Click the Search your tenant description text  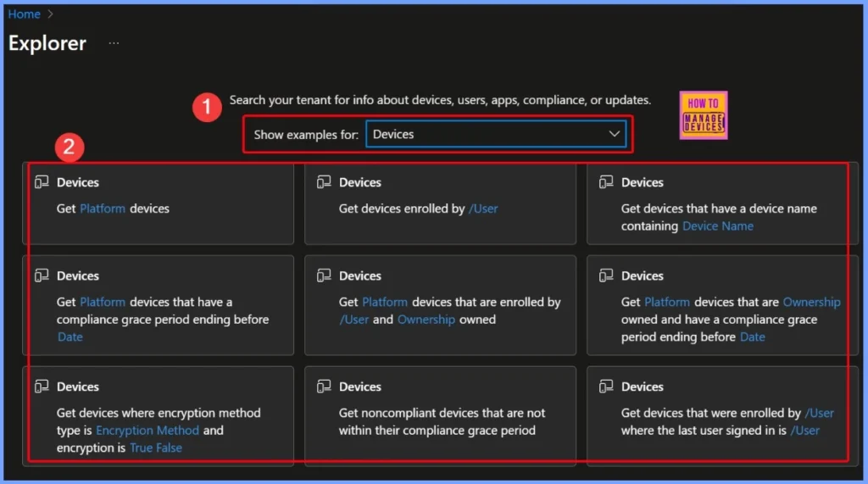440,100
